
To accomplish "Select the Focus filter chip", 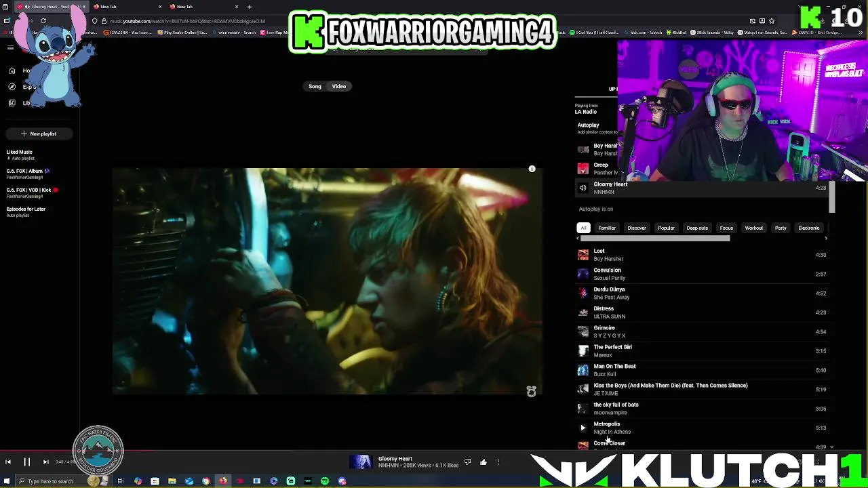I will point(726,228).
